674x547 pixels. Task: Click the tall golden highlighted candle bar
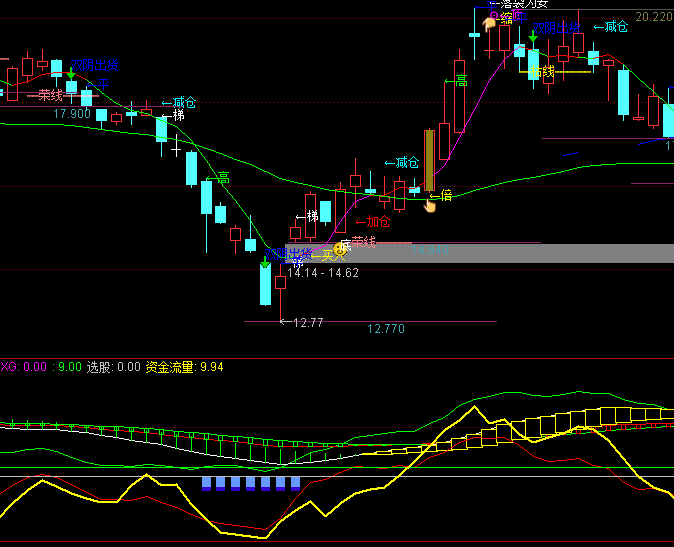point(429,159)
